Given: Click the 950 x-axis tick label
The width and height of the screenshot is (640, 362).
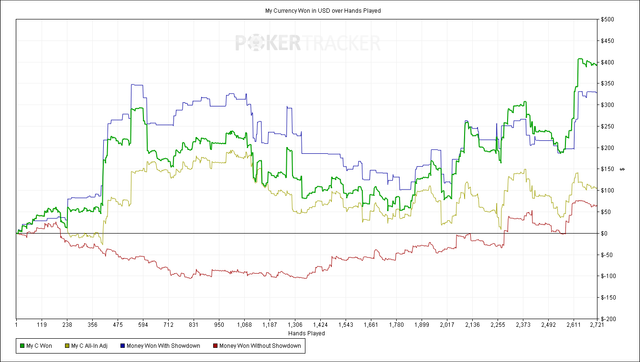Looking at the screenshot, I should (219, 325).
